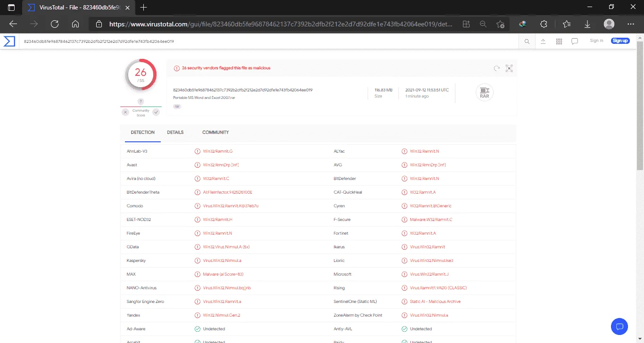Click AhnLab-V3 result Win32/Ramnit.G
Viewport: 644px width, 343px height.
(x=217, y=151)
